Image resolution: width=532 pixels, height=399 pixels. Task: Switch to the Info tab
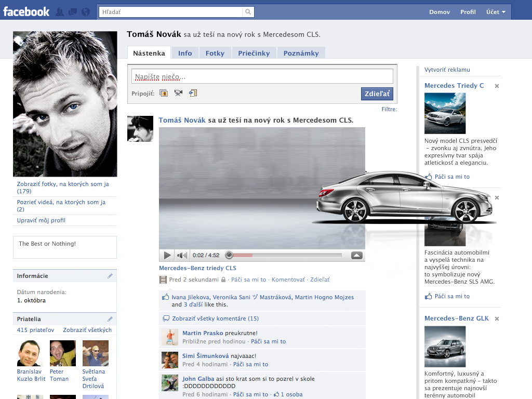pos(185,53)
